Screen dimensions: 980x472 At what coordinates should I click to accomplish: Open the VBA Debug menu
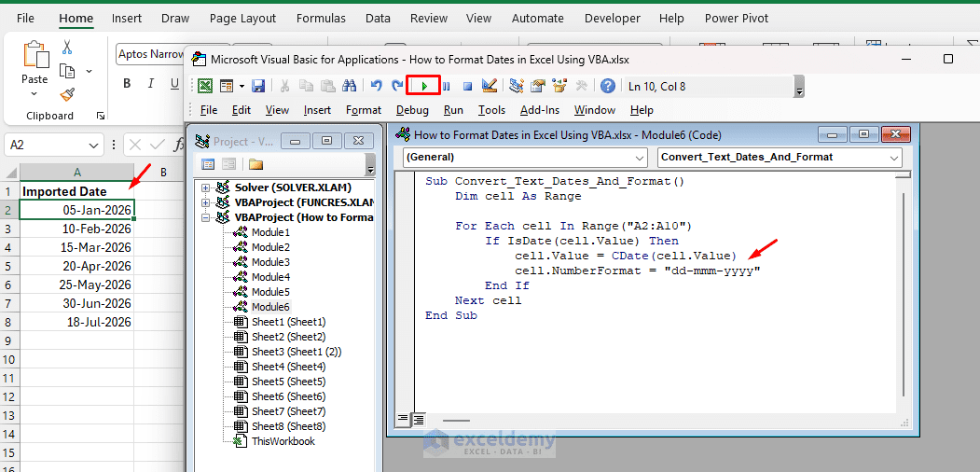[x=412, y=110]
